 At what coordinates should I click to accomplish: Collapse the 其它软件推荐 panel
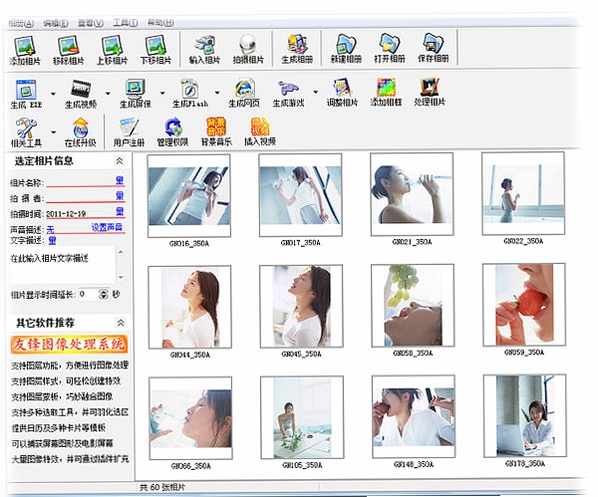(x=121, y=323)
